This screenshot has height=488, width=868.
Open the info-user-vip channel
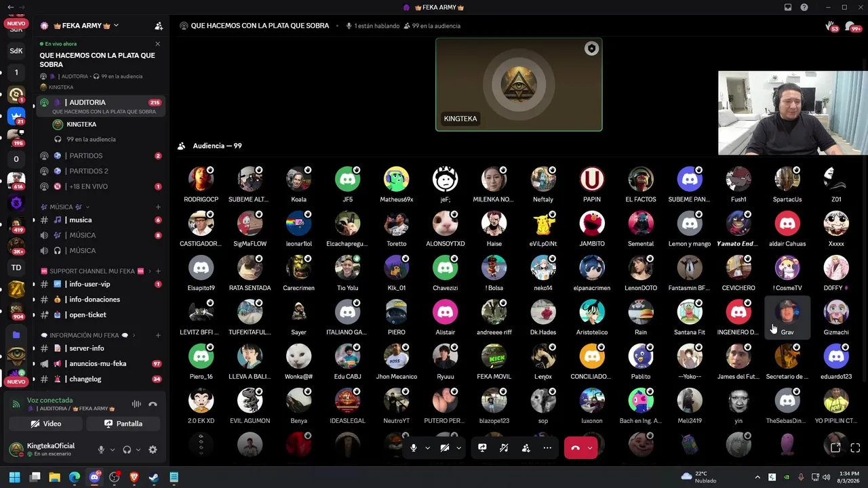click(100, 285)
